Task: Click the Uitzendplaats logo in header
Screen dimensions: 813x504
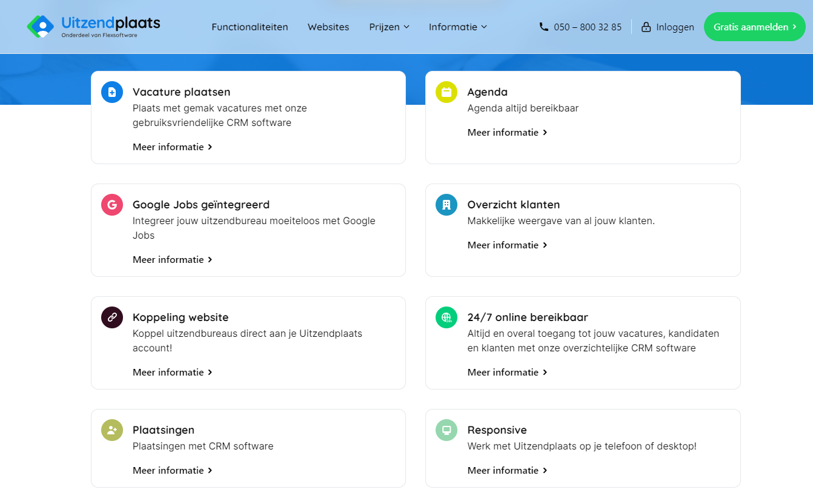Action: 94,27
